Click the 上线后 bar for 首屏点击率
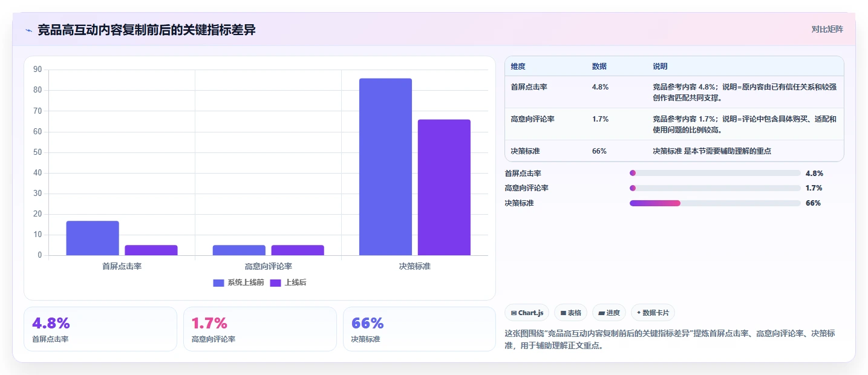The height and width of the screenshot is (375, 868). pos(151,250)
